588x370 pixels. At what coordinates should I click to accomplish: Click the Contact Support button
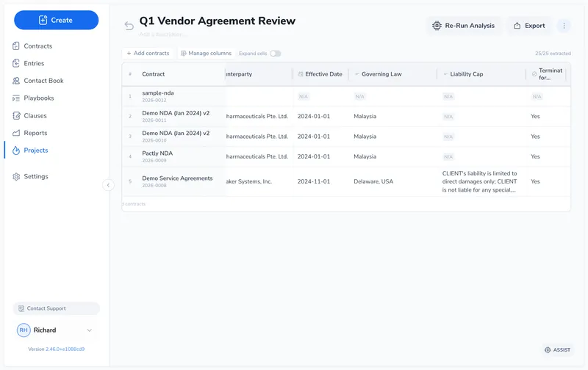pyautogui.click(x=57, y=308)
